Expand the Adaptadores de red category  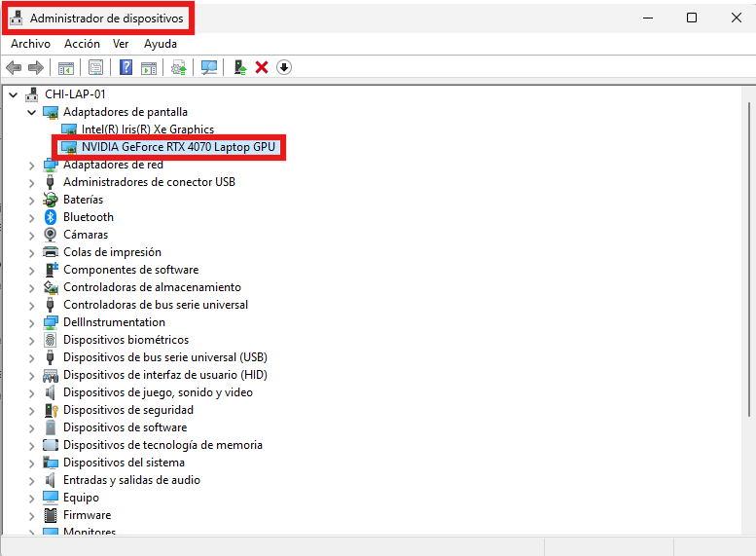coord(32,165)
